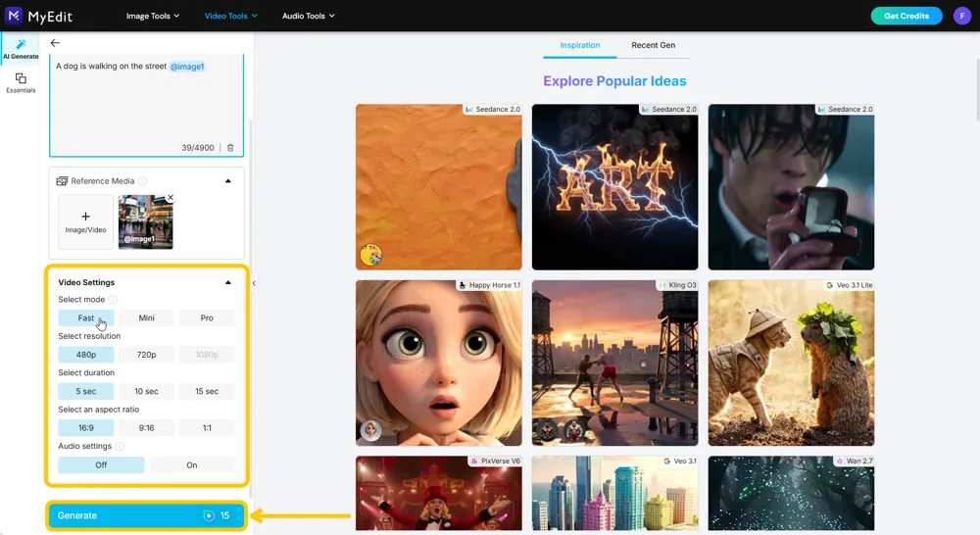Set duration to 15 sec
The height and width of the screenshot is (535, 980).
[207, 391]
